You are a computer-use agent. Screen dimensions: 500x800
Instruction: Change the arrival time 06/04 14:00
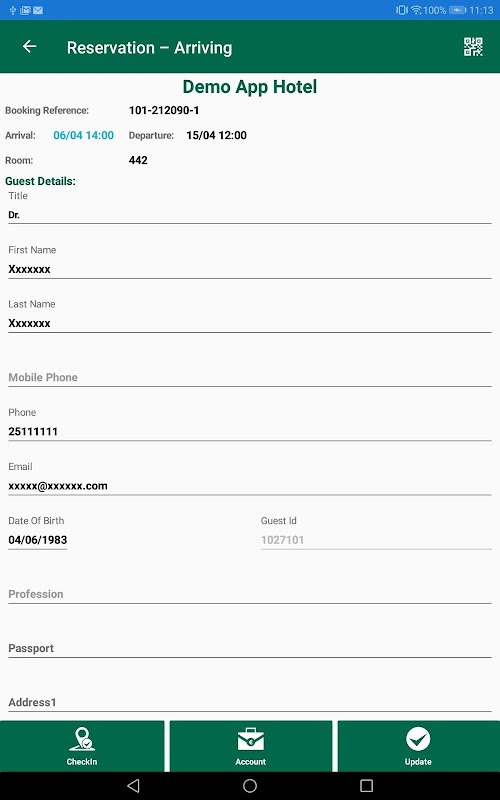tap(84, 135)
